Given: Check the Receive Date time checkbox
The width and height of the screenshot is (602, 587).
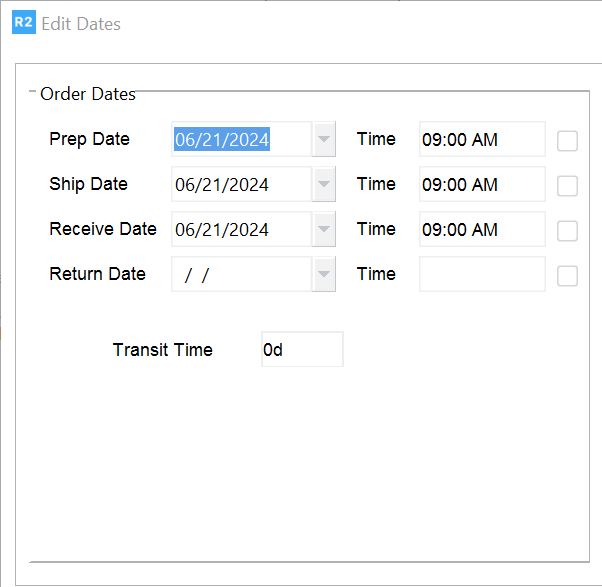Looking at the screenshot, I should (567, 231).
